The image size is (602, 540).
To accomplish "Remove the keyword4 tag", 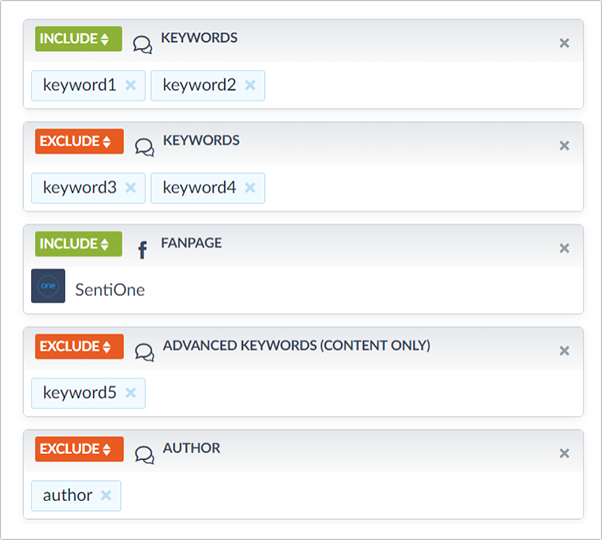I will coord(250,188).
